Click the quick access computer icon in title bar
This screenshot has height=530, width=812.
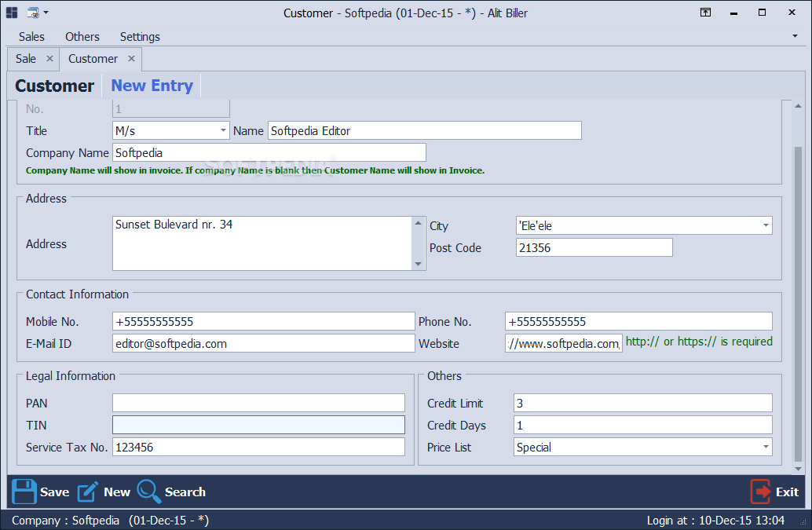point(33,13)
